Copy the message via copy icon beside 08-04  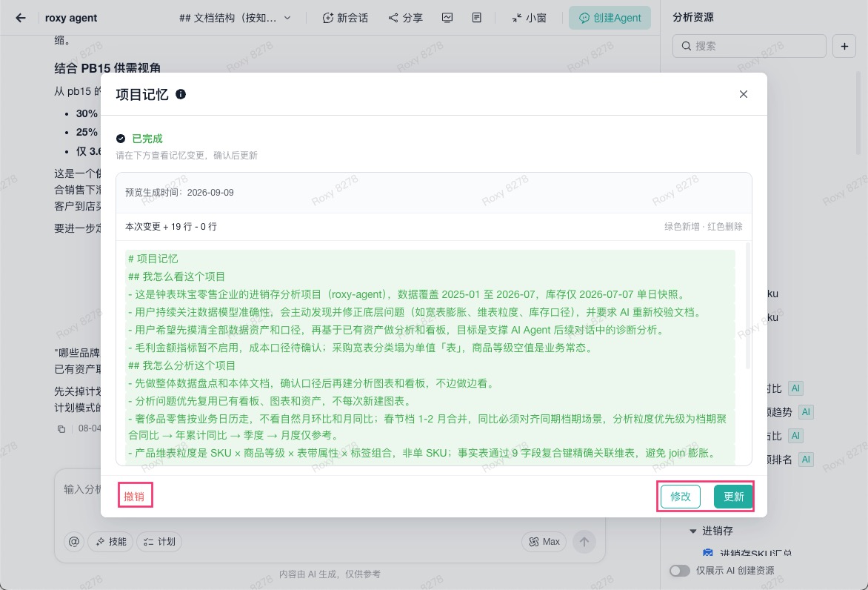click(61, 429)
